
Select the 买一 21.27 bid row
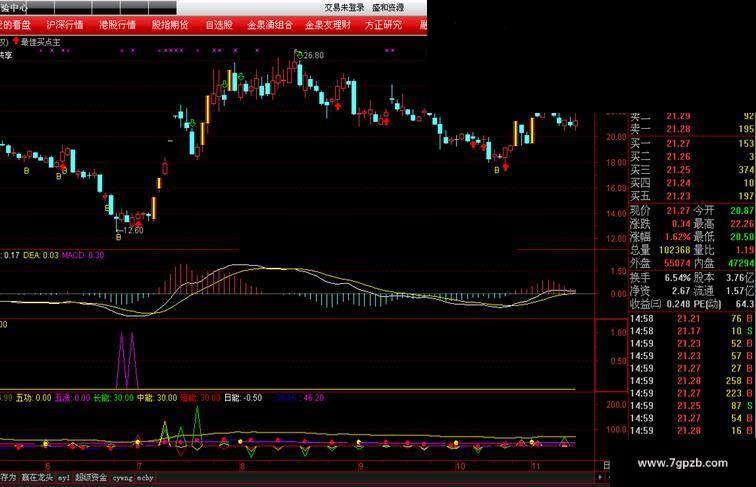click(x=692, y=144)
